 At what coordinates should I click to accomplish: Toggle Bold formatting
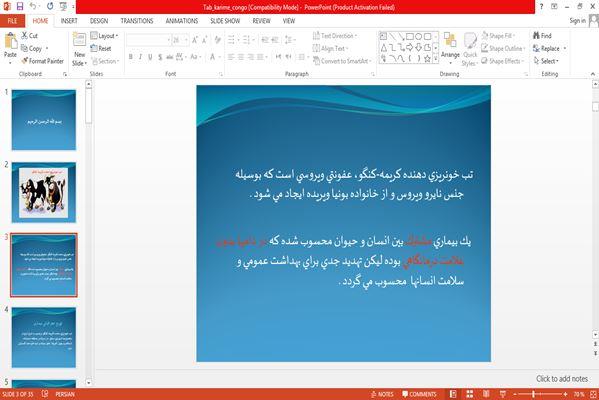tap(131, 57)
